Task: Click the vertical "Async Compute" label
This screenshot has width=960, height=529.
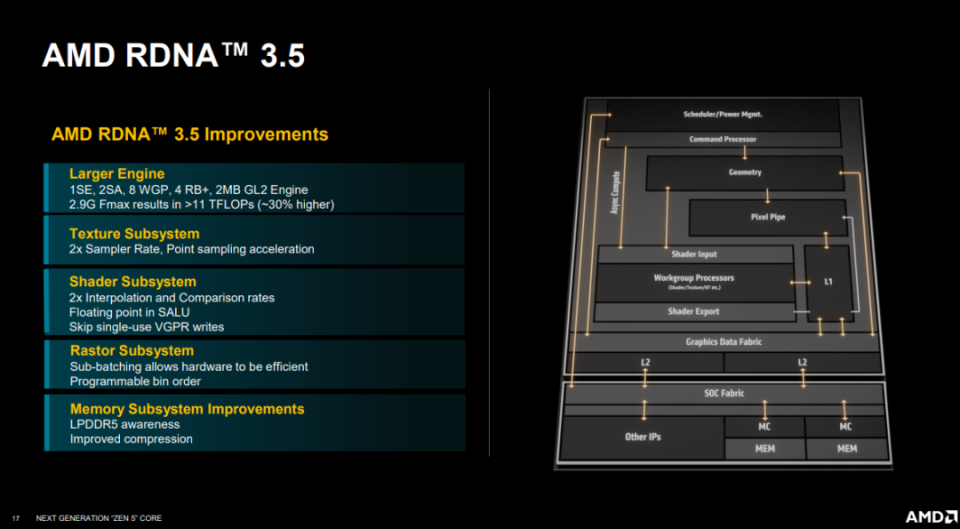Action: pos(615,192)
